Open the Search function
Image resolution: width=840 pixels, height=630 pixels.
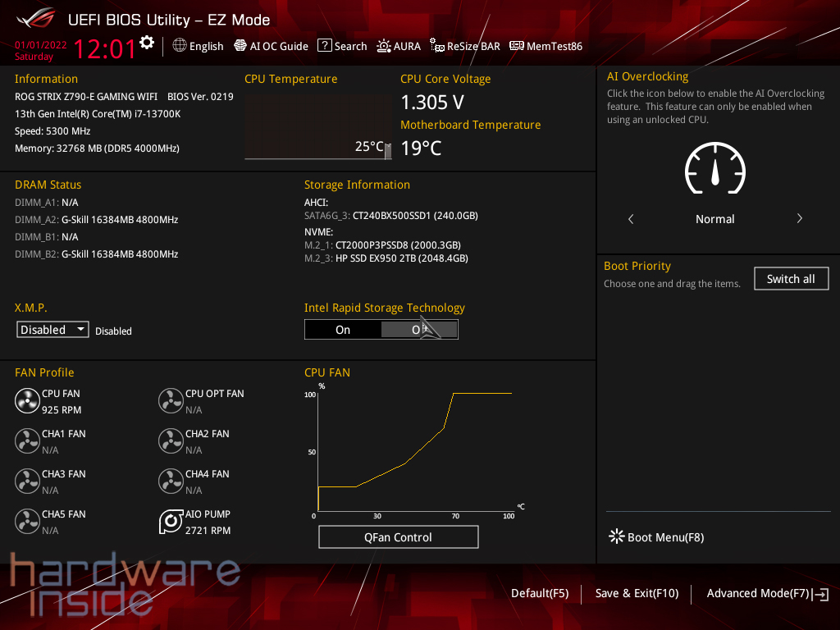pos(342,46)
